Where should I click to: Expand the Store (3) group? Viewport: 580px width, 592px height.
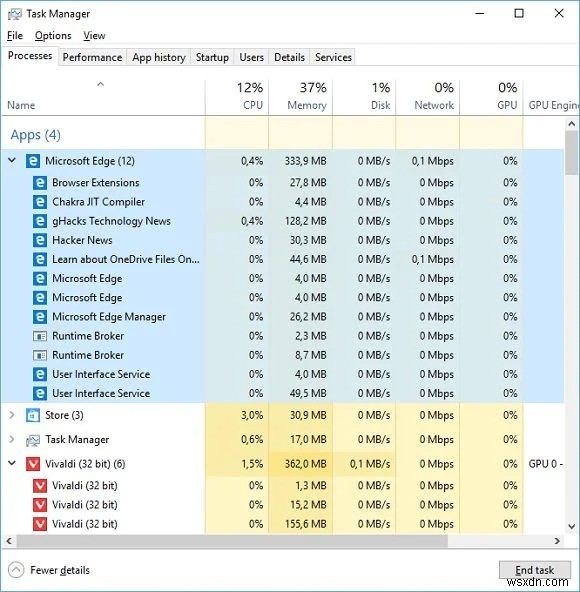tap(12, 415)
